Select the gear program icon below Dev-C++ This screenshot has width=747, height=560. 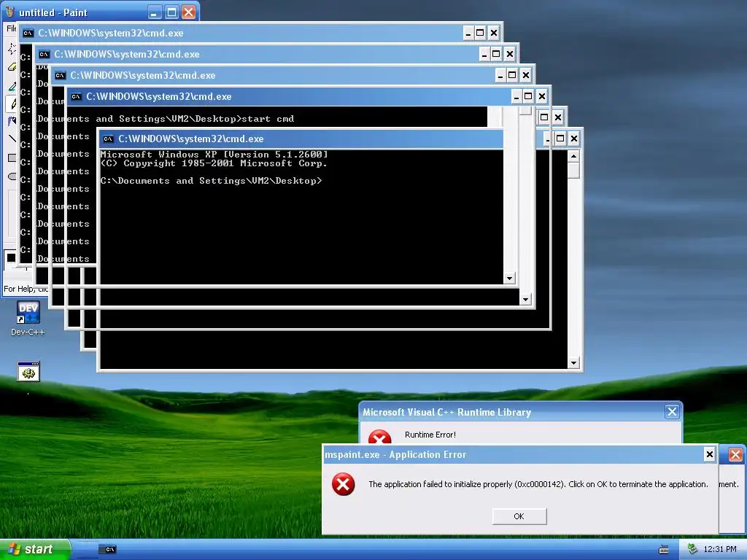tap(28, 371)
